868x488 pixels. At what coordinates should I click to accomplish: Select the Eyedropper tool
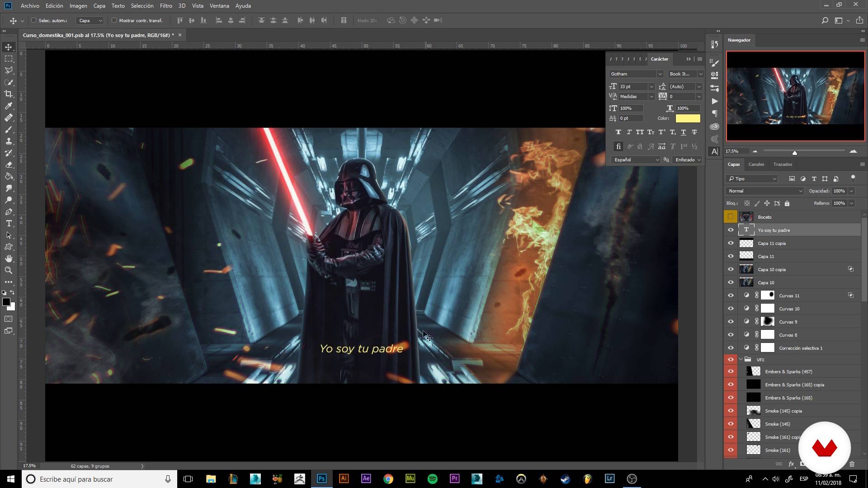tap(9, 106)
